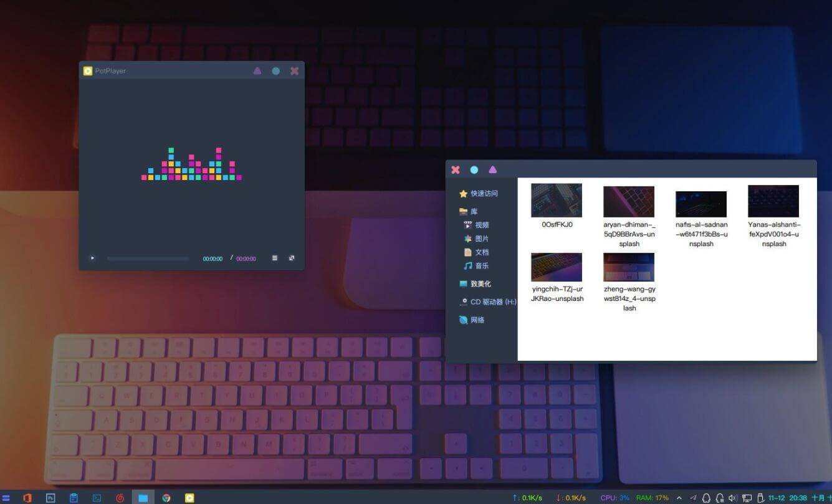Click the PotPlayer logo in title bar

click(88, 71)
